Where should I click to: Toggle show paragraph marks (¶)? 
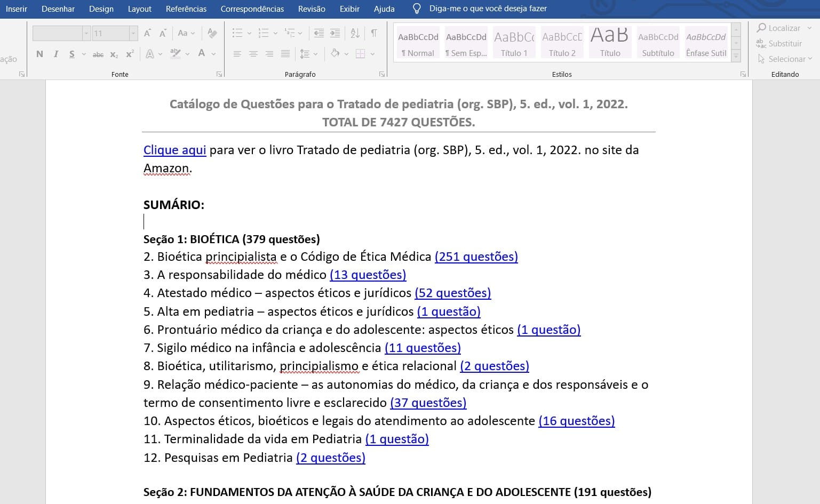point(374,33)
